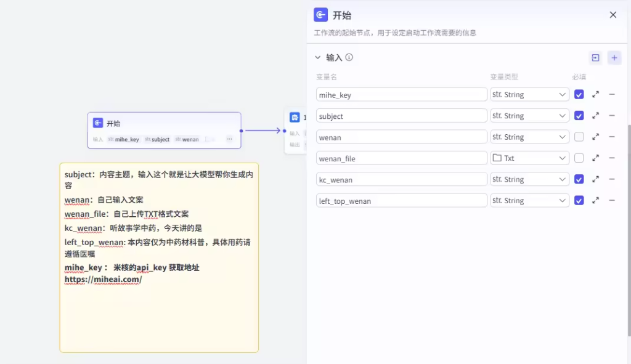Image resolution: width=631 pixels, height=364 pixels.
Task: Click the left_top_wenan variable name field
Action: 401,200
